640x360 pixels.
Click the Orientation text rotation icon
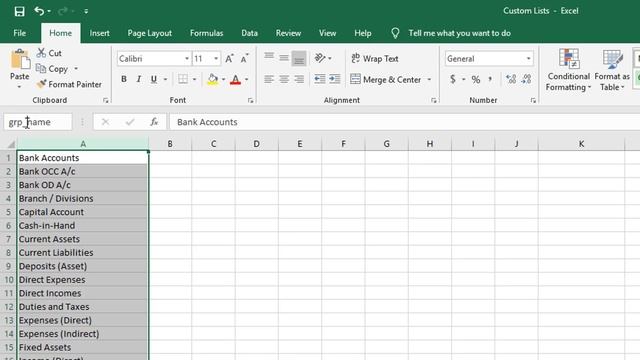pyautogui.click(x=320, y=58)
